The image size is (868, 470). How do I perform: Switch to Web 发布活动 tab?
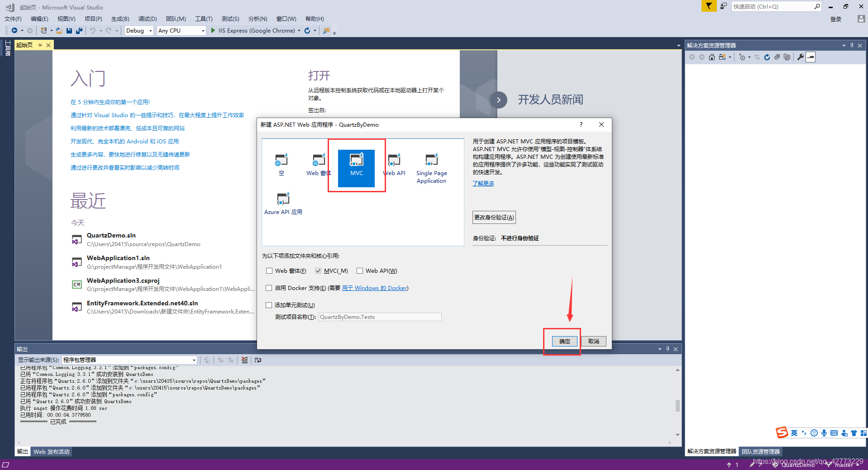(52, 451)
